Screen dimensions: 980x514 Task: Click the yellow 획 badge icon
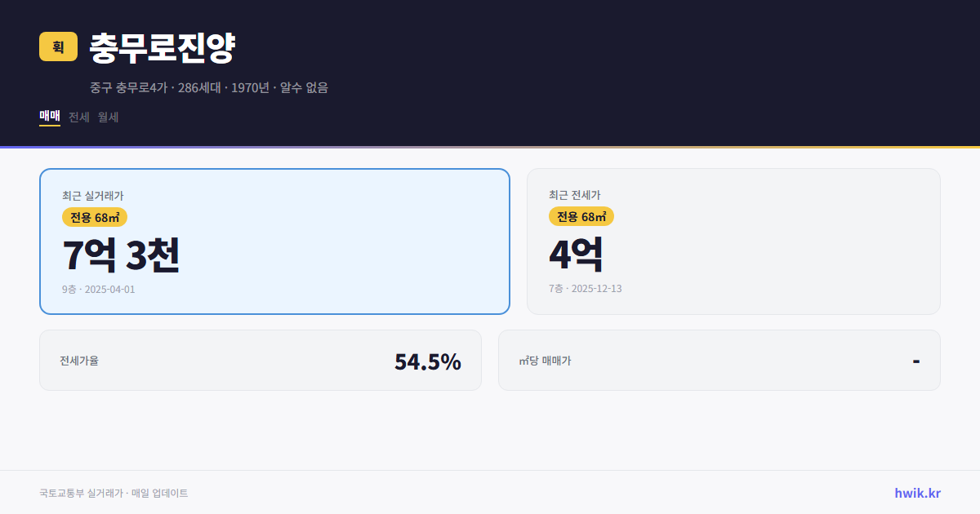[x=56, y=47]
